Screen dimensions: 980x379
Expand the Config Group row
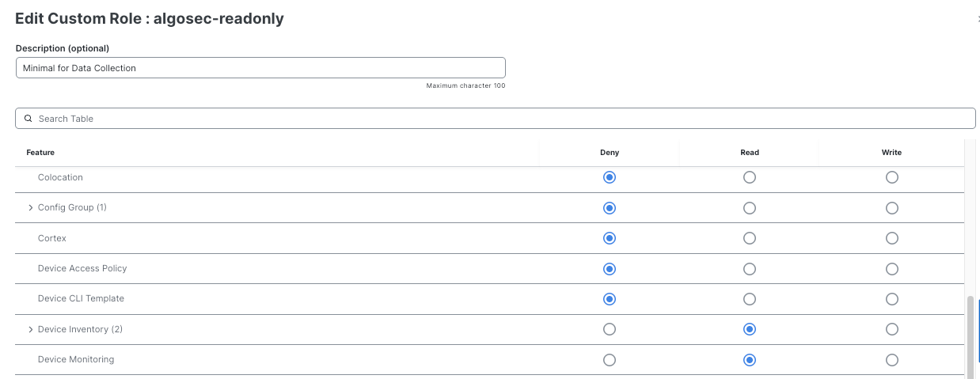(x=30, y=208)
